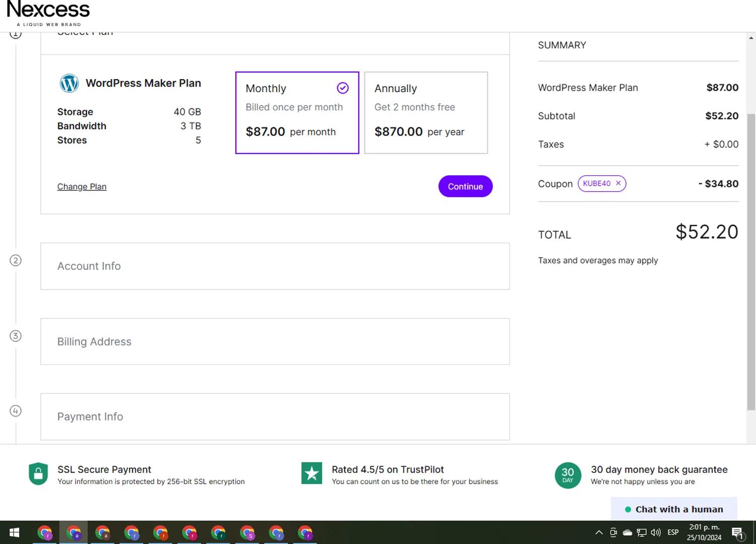Viewport: 756px width, 544px height.
Task: Click the $87.00 per month price
Action: point(290,132)
